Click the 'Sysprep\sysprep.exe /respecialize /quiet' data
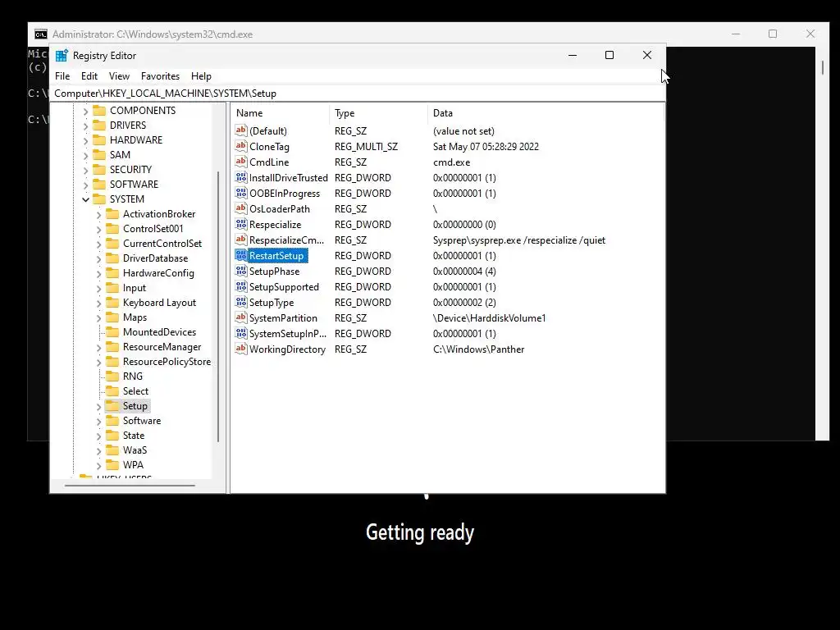840x630 pixels. (519, 240)
